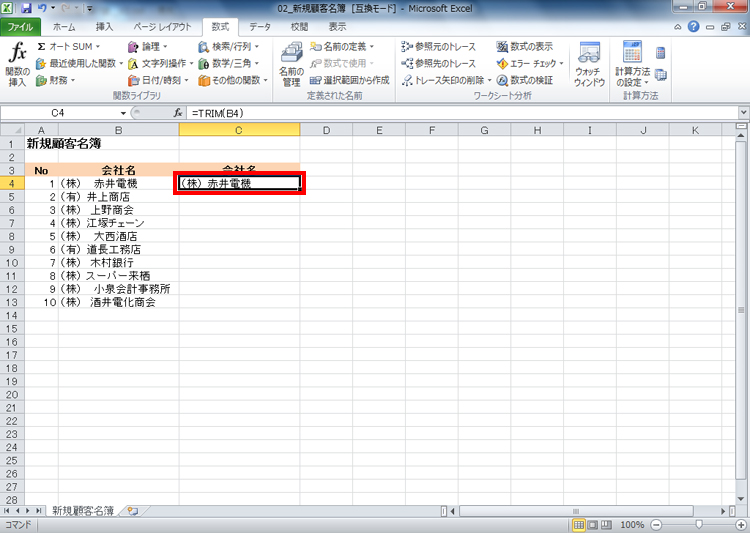The height and width of the screenshot is (533, 750).
Task: Expand the Error Checking dropdown arrow
Action: pyautogui.click(x=562, y=63)
